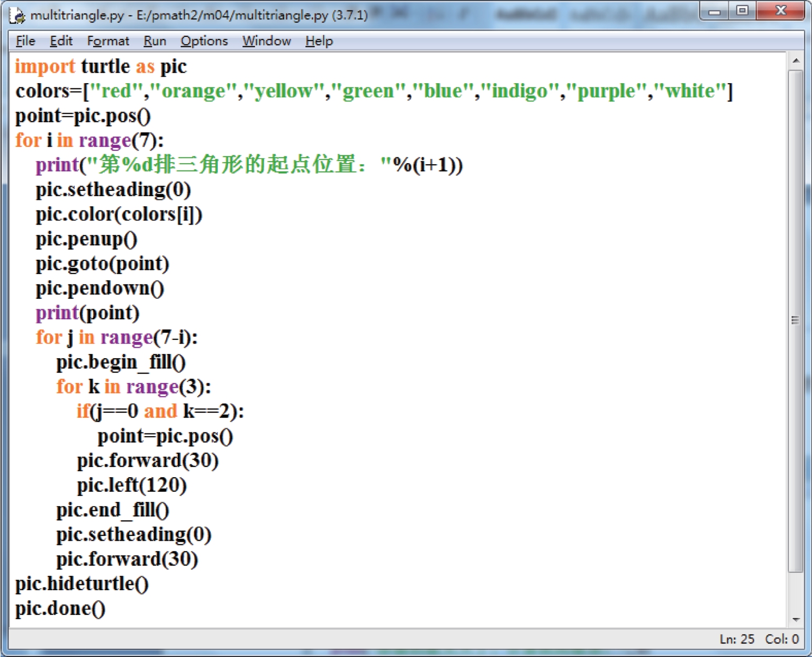
Task: Open the Run menu
Action: click(155, 41)
